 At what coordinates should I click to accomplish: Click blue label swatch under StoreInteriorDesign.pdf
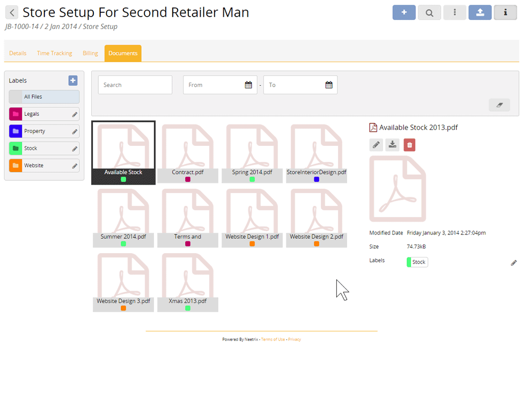tap(317, 179)
